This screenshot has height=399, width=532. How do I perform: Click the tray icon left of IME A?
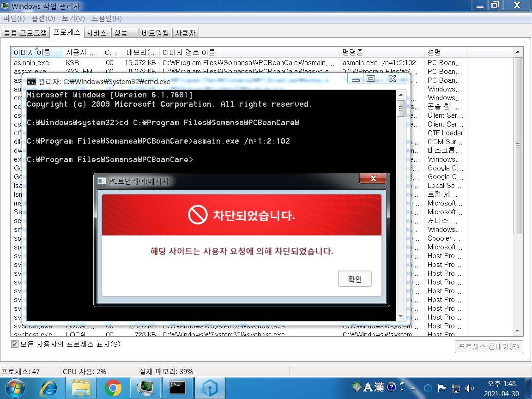point(357,387)
